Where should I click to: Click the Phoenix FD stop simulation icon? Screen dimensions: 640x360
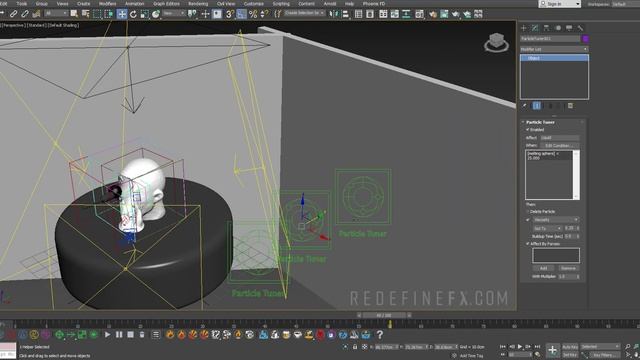point(130,335)
